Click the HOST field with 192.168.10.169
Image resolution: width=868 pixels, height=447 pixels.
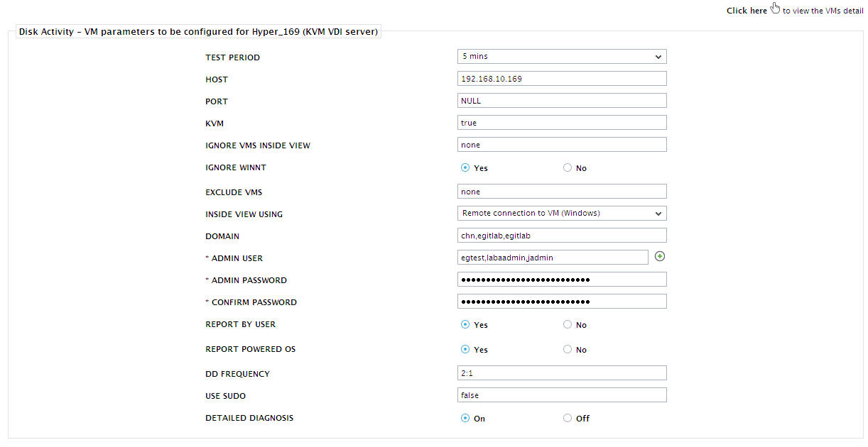[x=562, y=79]
